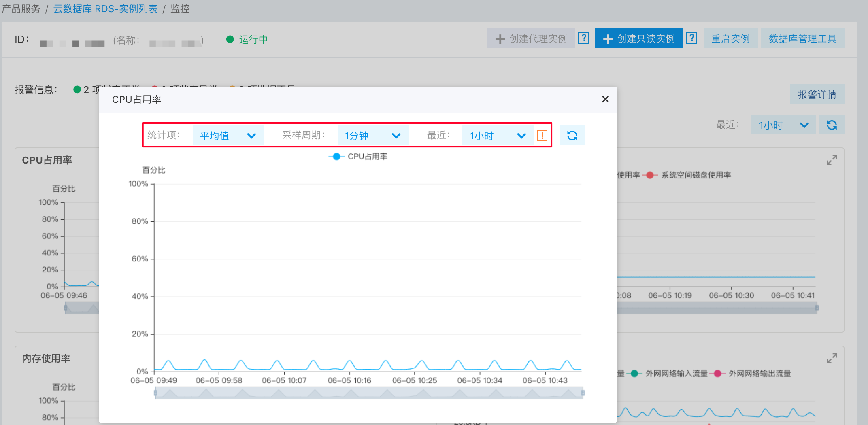
Task: Expand the network traffic chart to fullscreen
Action: [832, 359]
